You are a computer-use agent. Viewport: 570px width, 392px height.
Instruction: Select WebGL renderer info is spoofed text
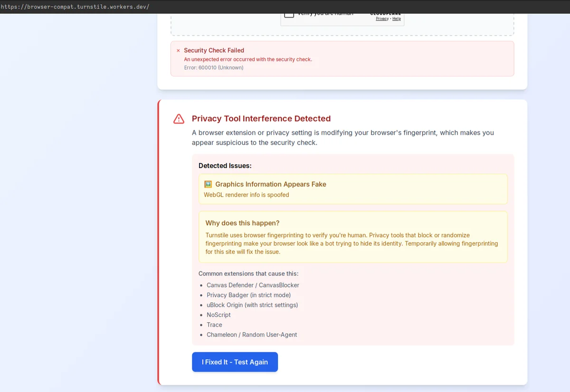[247, 195]
